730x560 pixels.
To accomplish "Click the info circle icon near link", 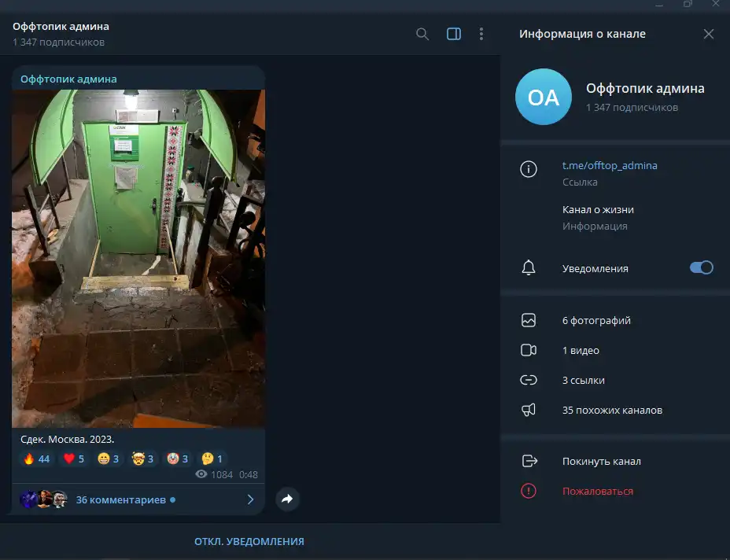I will point(529,169).
